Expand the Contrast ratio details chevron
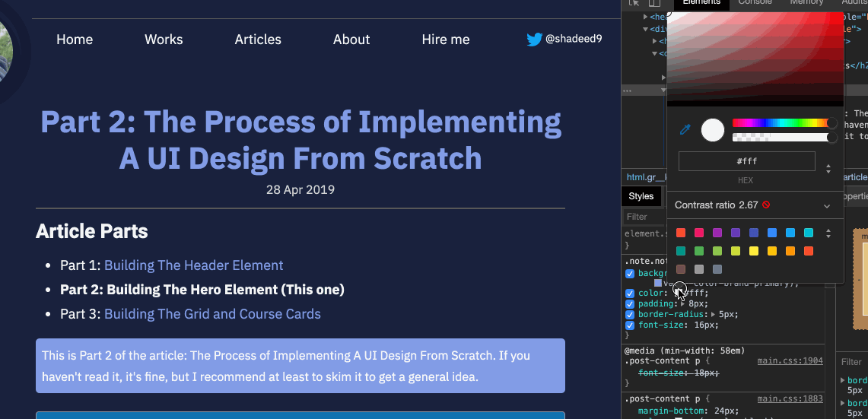868x419 pixels. coord(827,206)
